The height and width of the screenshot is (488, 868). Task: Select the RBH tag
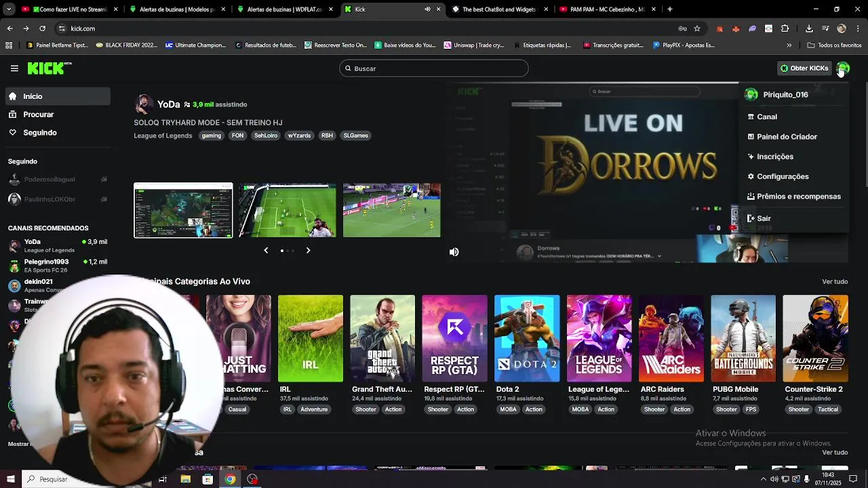(327, 136)
